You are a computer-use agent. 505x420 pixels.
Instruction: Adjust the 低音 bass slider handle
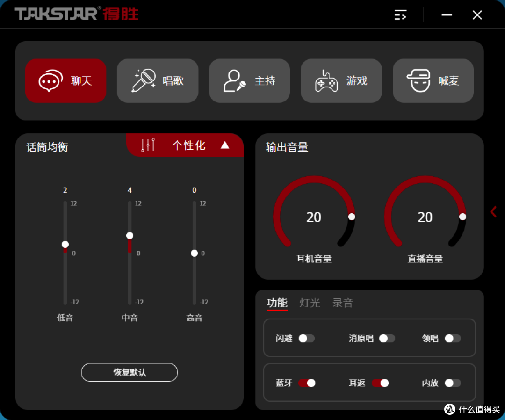click(x=65, y=245)
